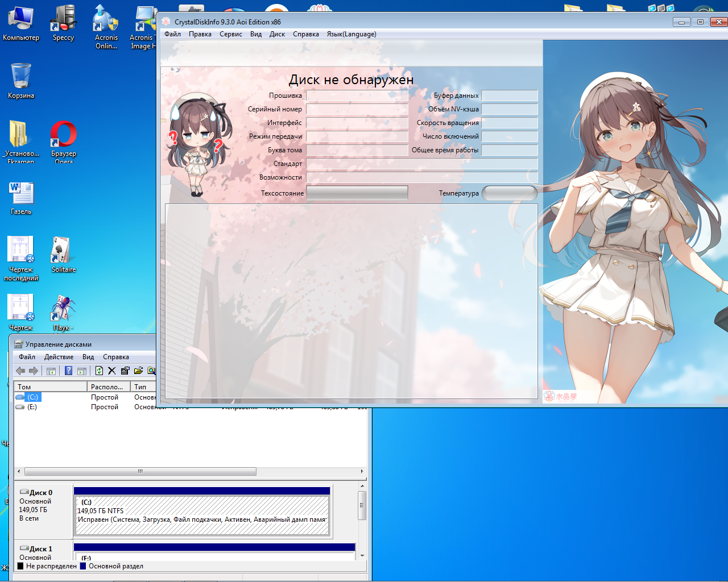Viewport: 728px width, 582px height.
Task: Click the Техсостояние health status button
Action: pos(357,193)
